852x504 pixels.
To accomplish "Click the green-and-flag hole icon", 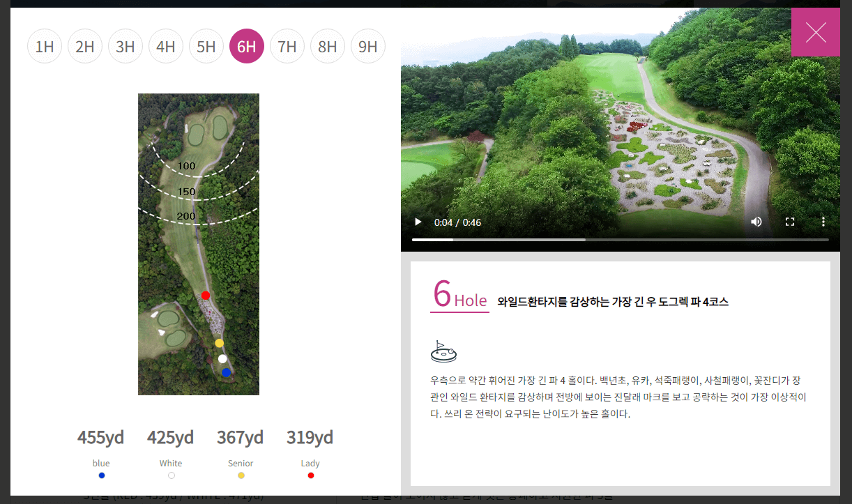I will [444, 351].
